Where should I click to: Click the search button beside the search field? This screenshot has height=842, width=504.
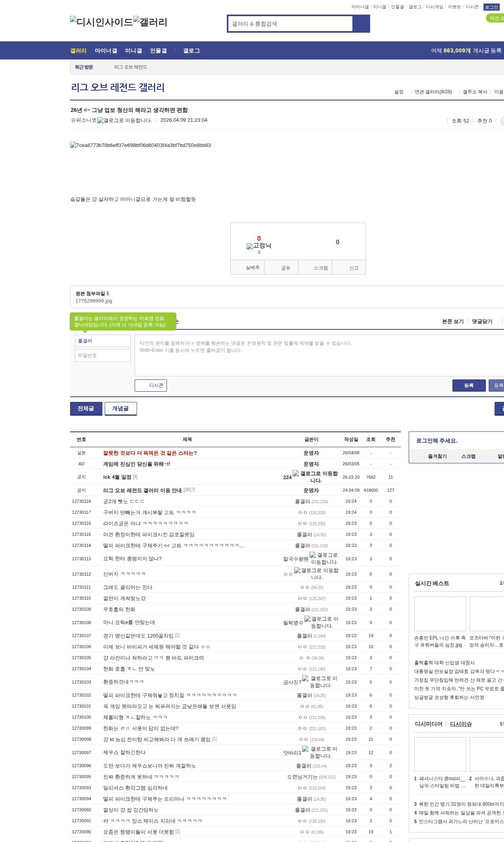[361, 24]
